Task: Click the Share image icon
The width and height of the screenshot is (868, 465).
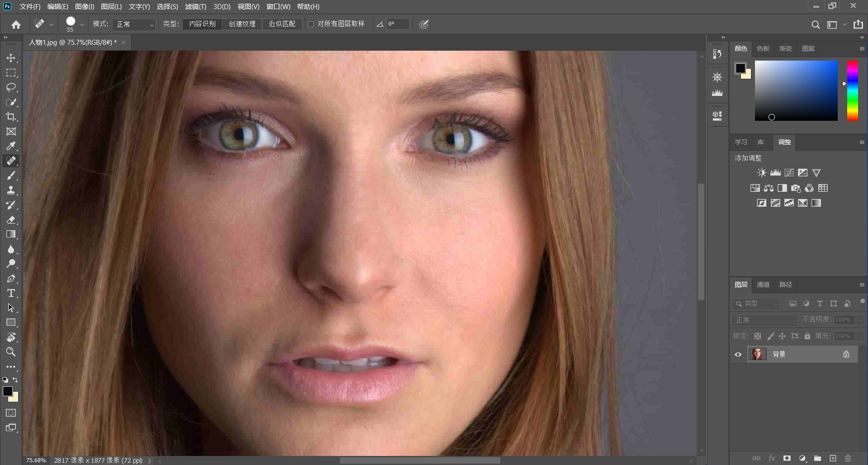Action: (x=858, y=24)
